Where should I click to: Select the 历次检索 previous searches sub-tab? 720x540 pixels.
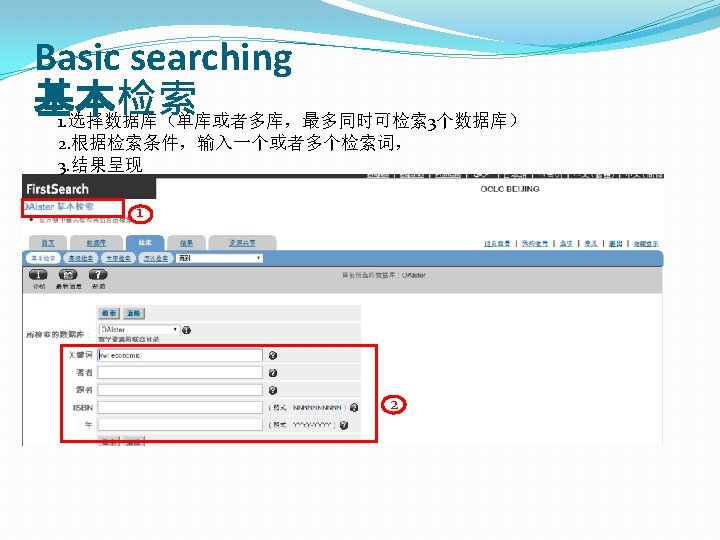[156, 259]
